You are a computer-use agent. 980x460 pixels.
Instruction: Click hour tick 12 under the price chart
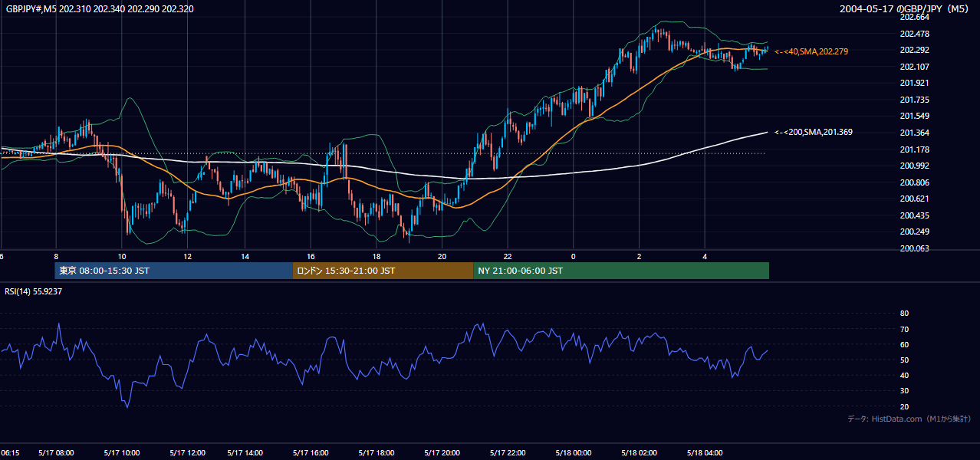click(187, 256)
